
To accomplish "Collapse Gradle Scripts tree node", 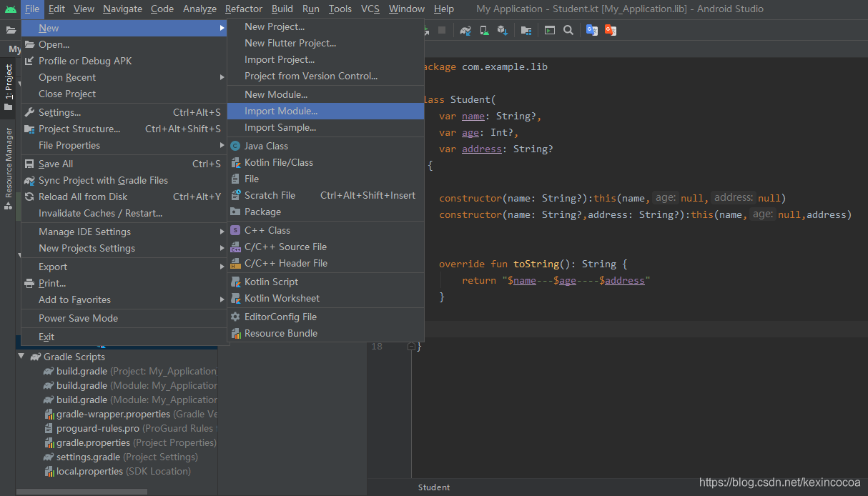I will tap(21, 356).
